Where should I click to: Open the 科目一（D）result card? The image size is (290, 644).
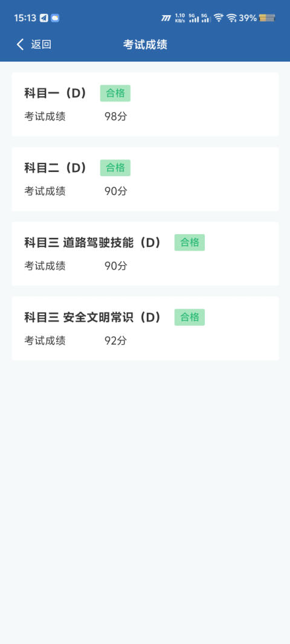[x=145, y=104]
